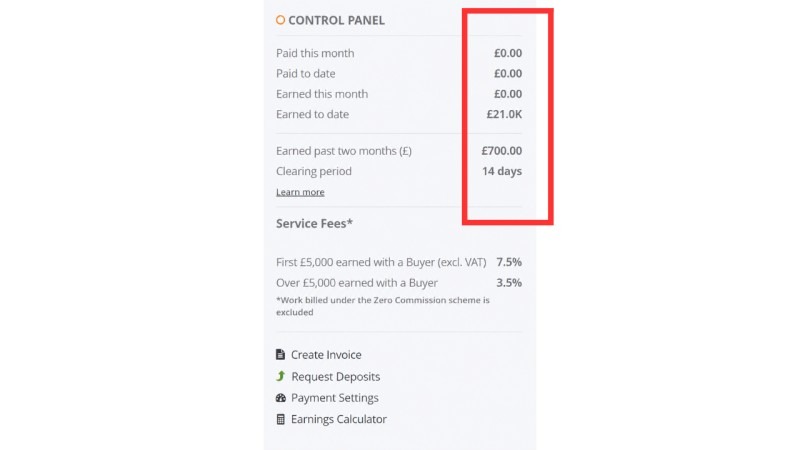Click the £700.00 earned past two months value

[x=502, y=151]
